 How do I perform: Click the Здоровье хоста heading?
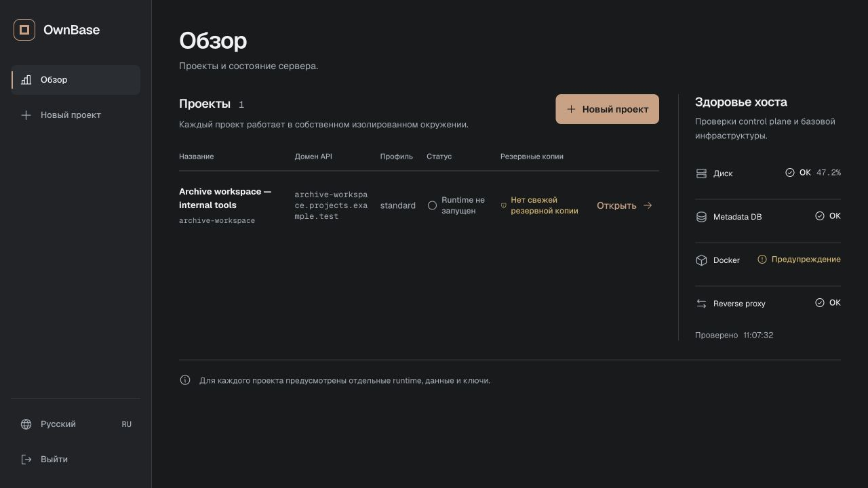pos(741,102)
